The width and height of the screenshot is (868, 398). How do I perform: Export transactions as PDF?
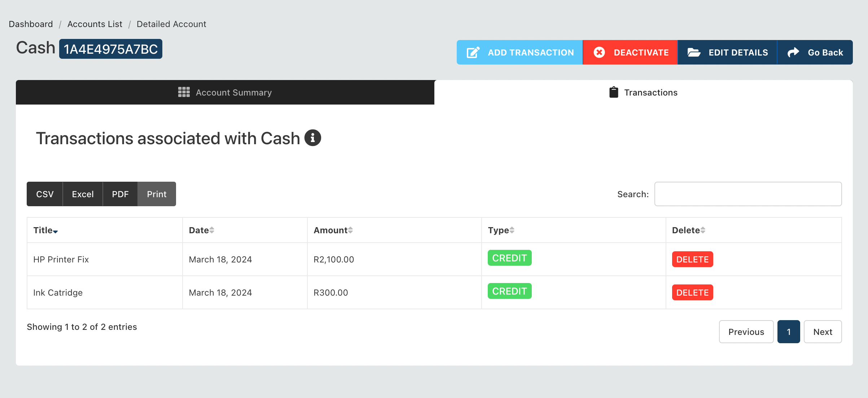click(119, 194)
